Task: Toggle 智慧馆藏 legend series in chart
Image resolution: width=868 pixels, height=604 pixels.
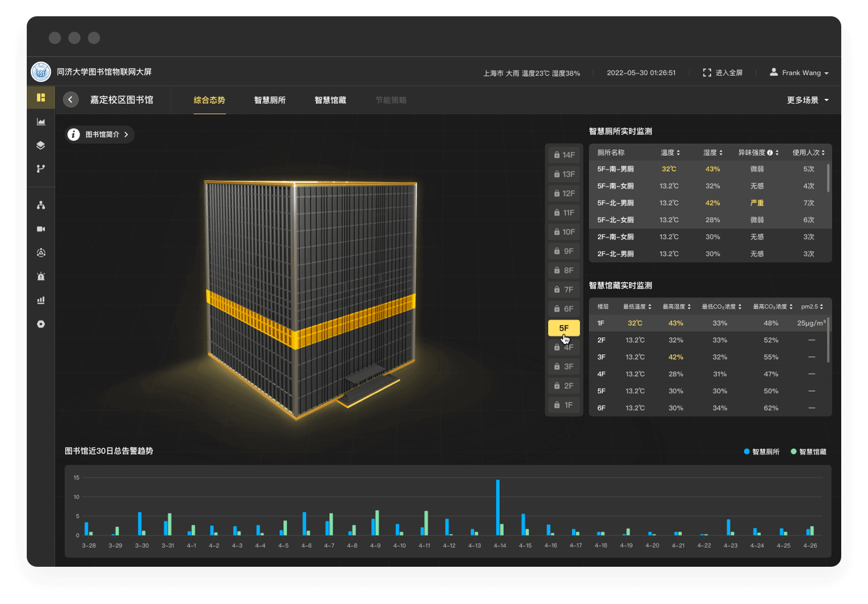Action: click(x=809, y=452)
